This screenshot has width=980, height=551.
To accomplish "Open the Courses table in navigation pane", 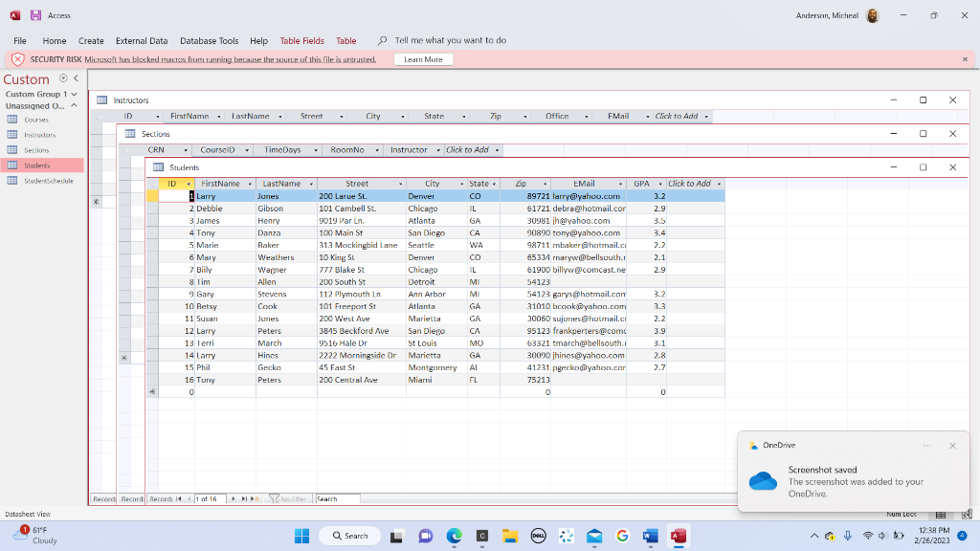I will pos(35,120).
